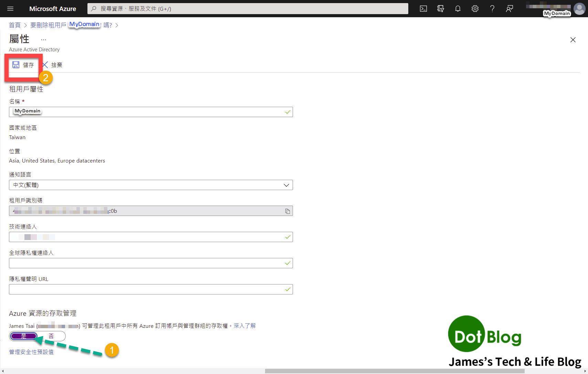588x374 pixels.
Task: Edit the 全球隱私權連絡人 field
Action: pos(151,263)
